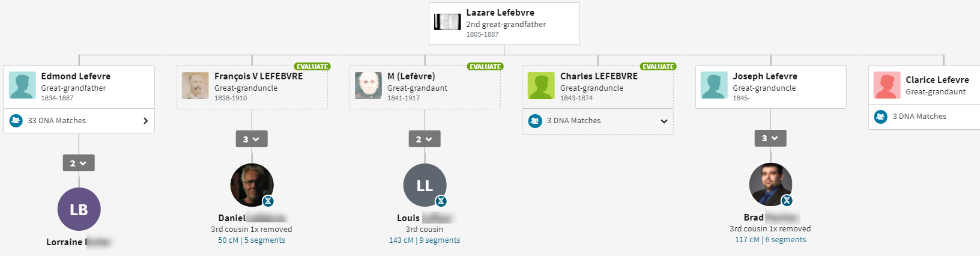Click the tree badge icon on Louis's avatar

click(441, 201)
